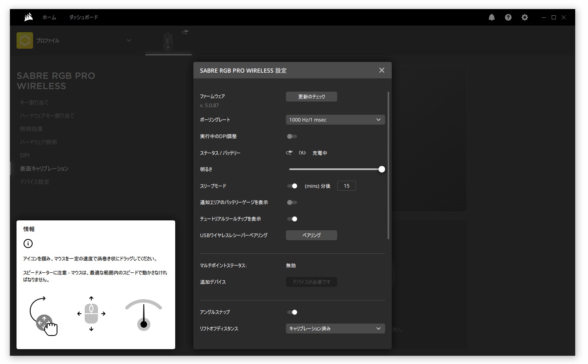The image size is (588, 364).
Task: Click the speedometer gauge illustration
Action: pyautogui.click(x=143, y=315)
